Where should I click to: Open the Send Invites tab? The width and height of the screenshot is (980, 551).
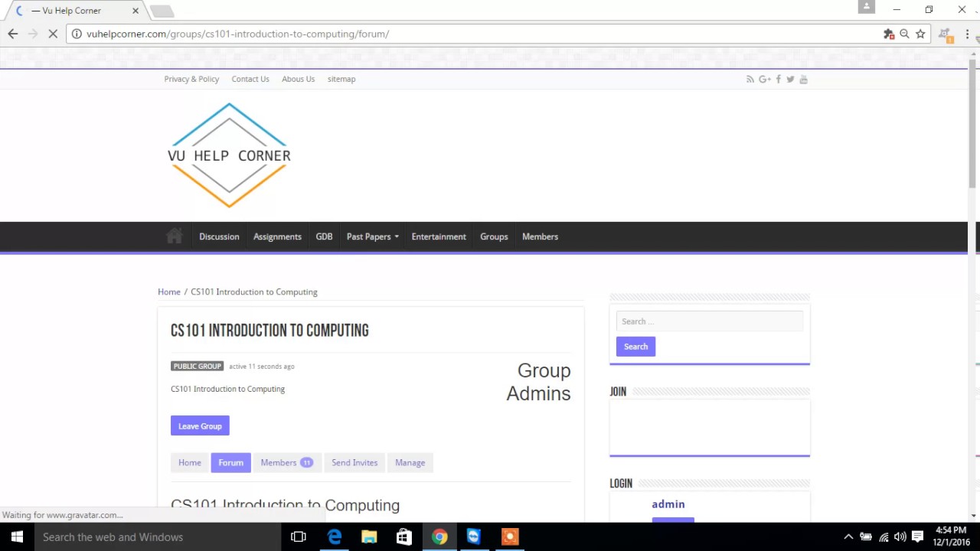(x=354, y=462)
